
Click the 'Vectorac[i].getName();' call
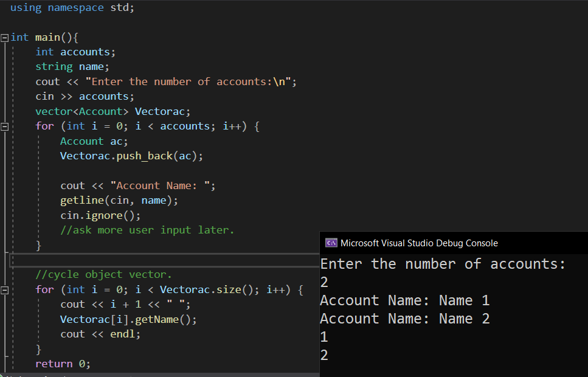(128, 319)
